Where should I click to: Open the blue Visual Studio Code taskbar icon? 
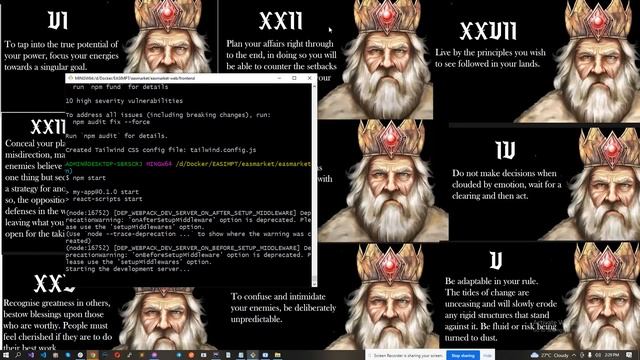[x=43, y=355]
